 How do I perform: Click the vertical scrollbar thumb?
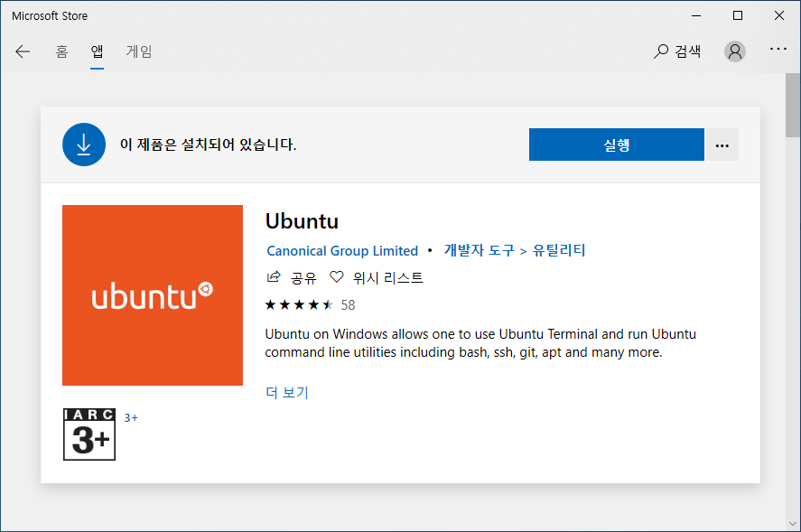coord(792,106)
